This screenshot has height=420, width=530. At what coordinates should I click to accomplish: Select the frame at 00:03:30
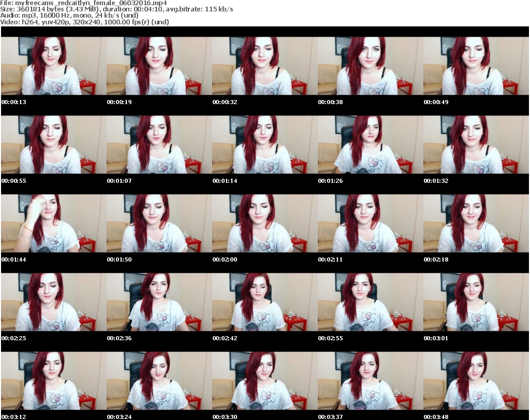264,381
